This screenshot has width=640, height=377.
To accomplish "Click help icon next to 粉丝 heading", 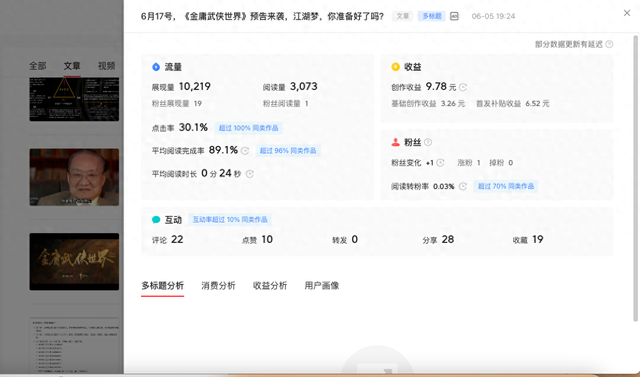I will click(428, 142).
